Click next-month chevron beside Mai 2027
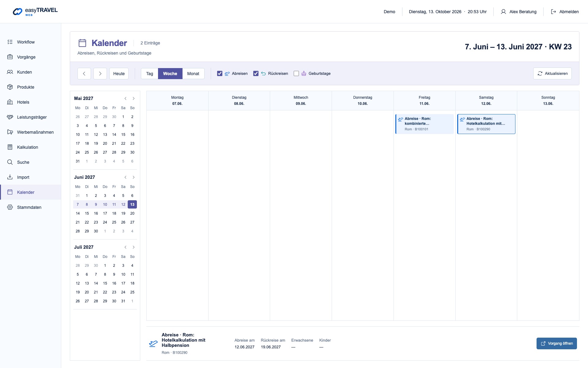The width and height of the screenshot is (588, 368). [134, 98]
